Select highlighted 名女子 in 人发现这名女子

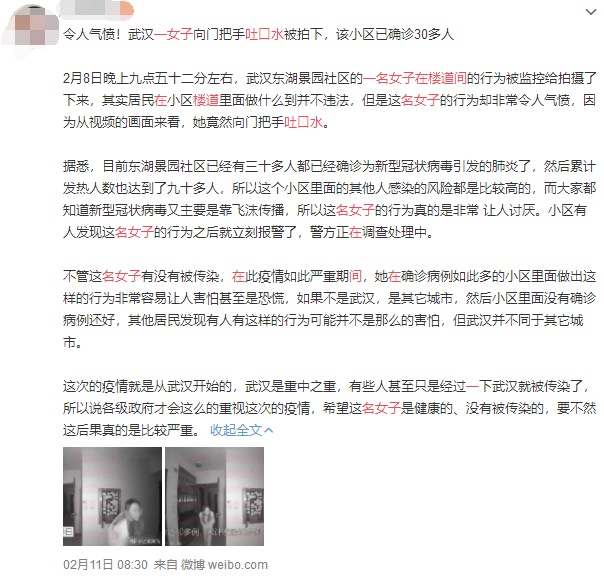click(x=134, y=232)
